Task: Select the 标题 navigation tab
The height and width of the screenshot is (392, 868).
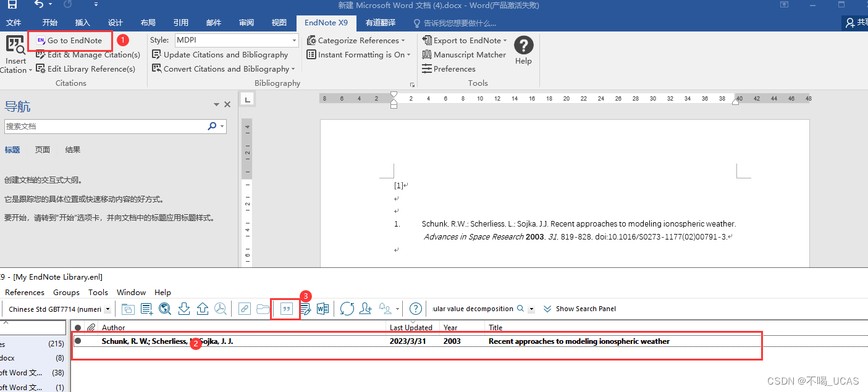Action: click(12, 150)
